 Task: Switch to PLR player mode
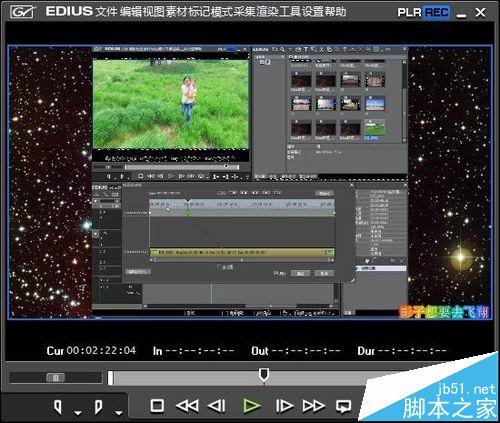coord(409,13)
